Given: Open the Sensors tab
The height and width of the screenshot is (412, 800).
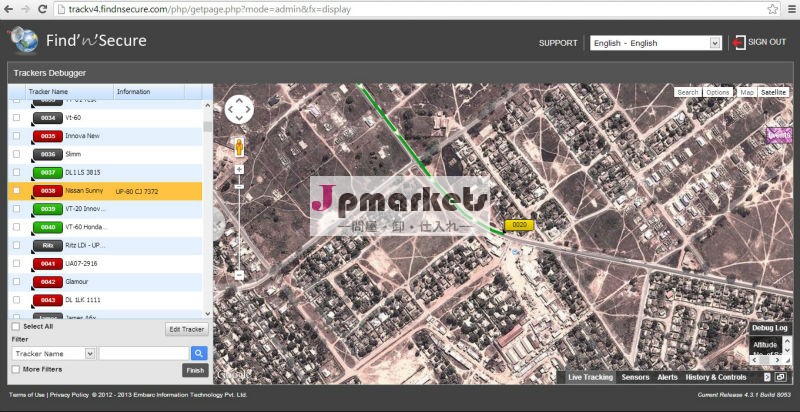Looking at the screenshot, I should click(x=635, y=377).
